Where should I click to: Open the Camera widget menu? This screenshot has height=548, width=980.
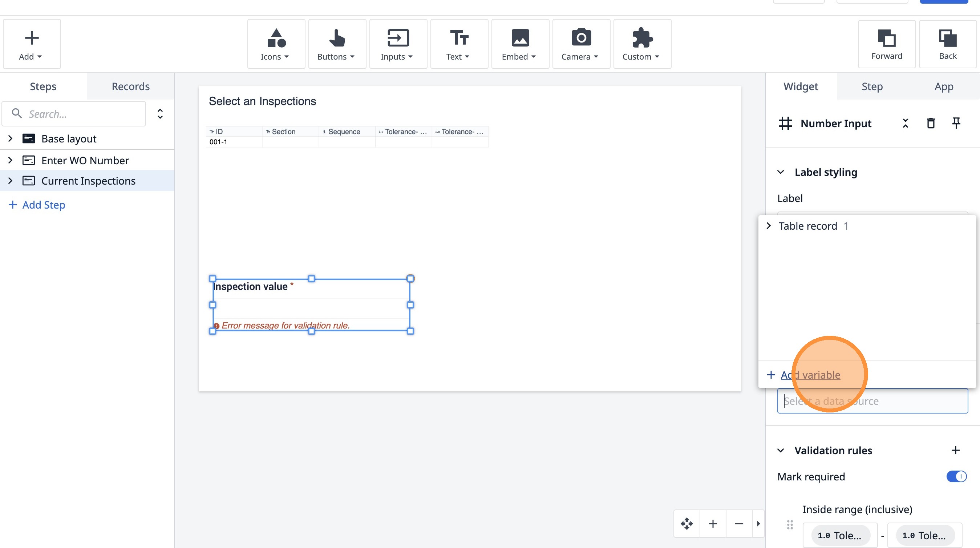click(x=580, y=44)
